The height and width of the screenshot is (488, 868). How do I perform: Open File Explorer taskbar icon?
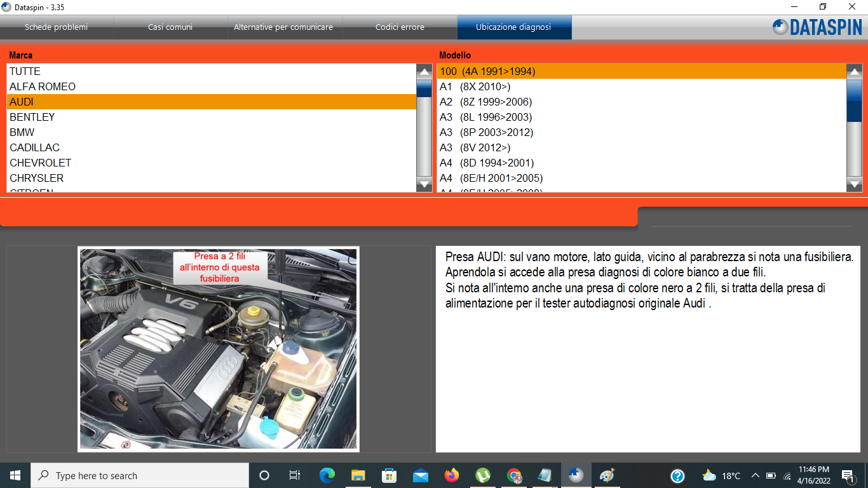point(358,475)
